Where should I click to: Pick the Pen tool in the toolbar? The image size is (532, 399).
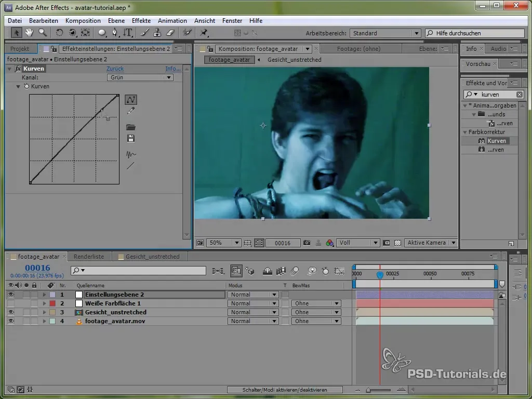coord(114,32)
